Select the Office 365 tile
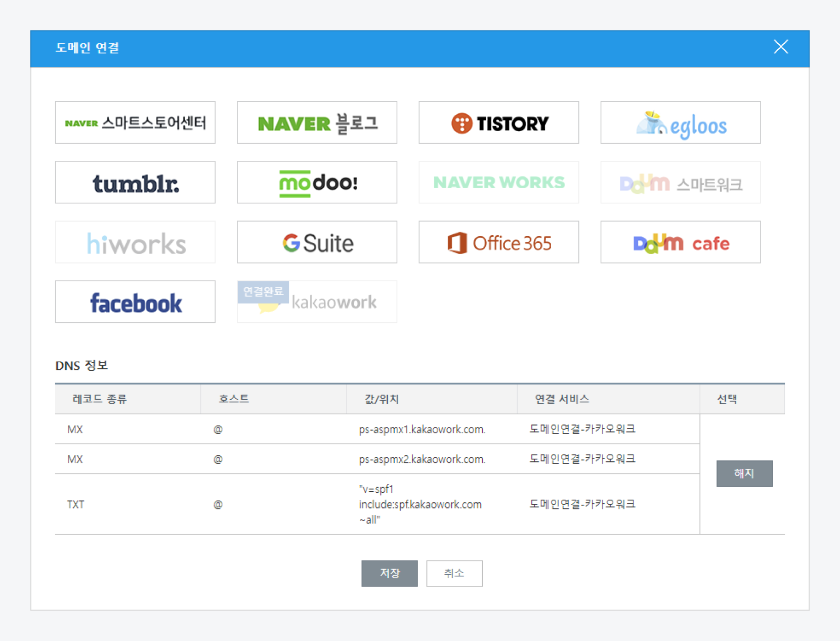This screenshot has width=840, height=641. (x=498, y=242)
